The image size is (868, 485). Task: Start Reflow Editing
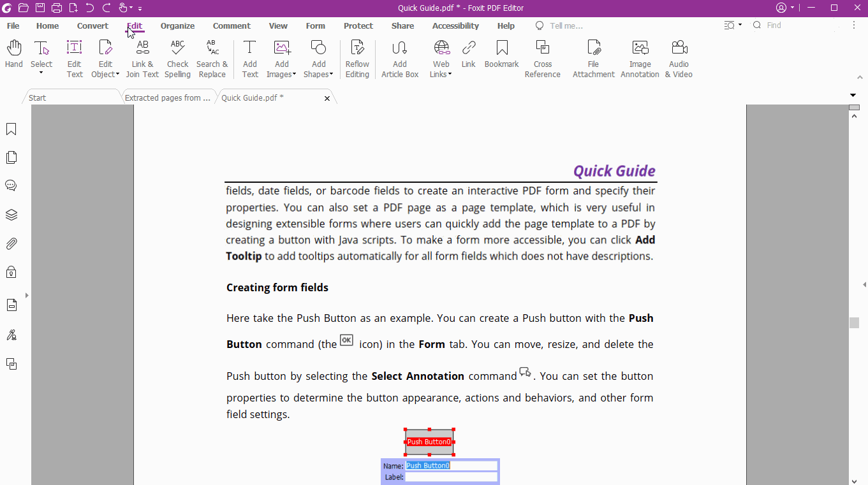357,59
